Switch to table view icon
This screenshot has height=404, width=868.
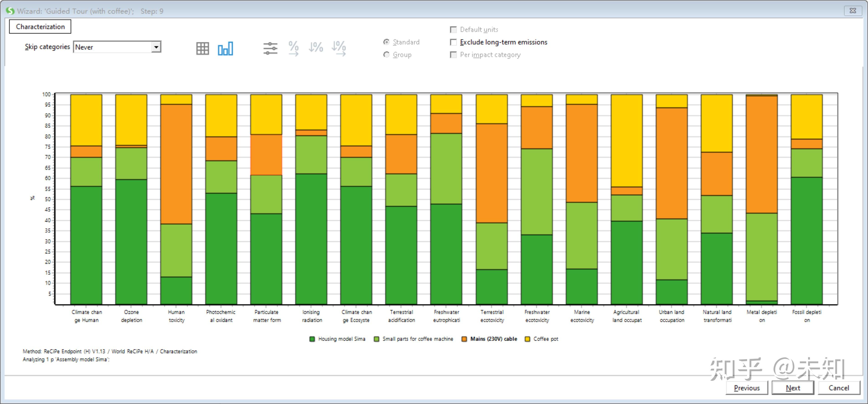(x=203, y=49)
